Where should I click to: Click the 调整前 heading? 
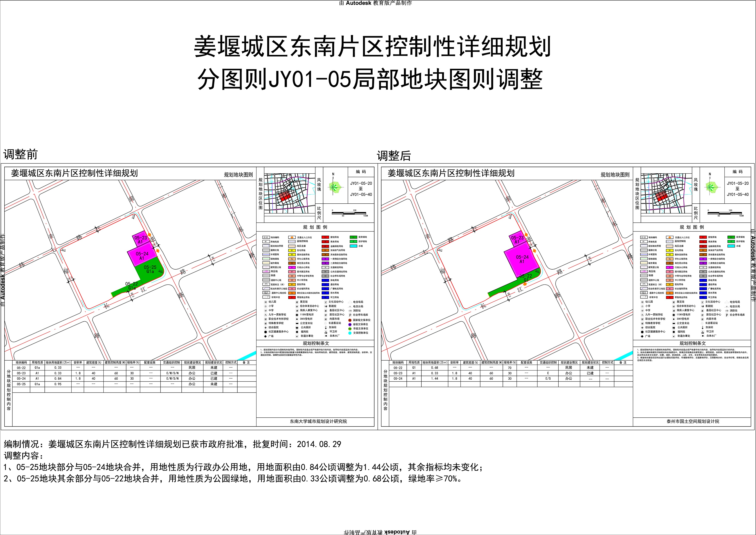21,154
